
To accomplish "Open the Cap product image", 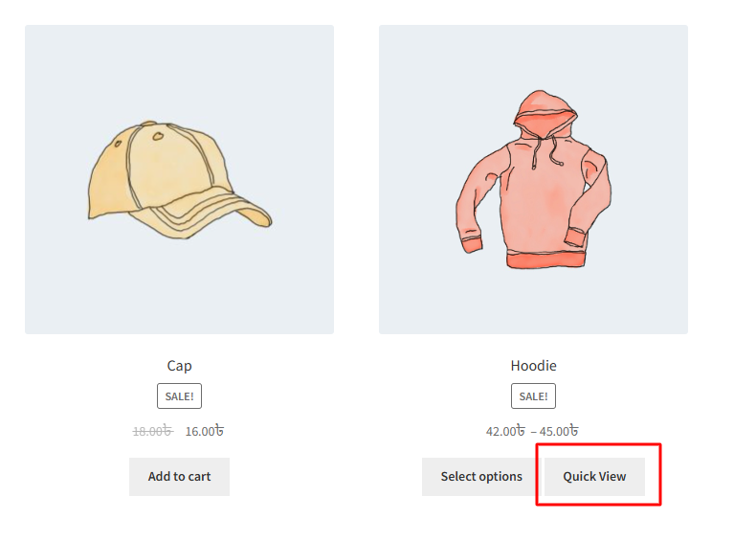I will tap(179, 179).
